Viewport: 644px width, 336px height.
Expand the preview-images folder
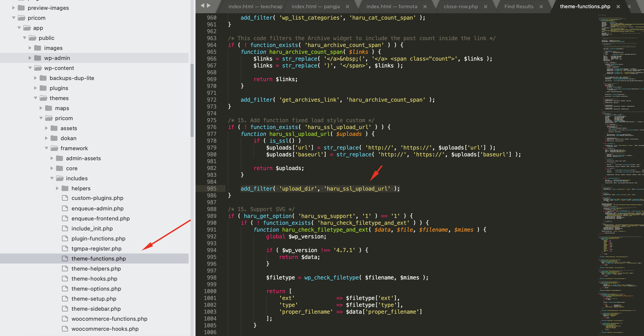(13, 8)
